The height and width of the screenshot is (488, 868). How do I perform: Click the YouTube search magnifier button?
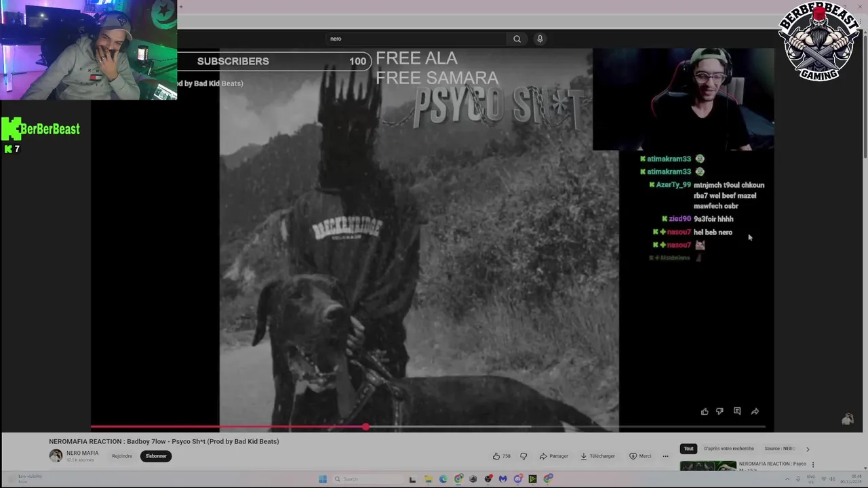click(x=517, y=39)
